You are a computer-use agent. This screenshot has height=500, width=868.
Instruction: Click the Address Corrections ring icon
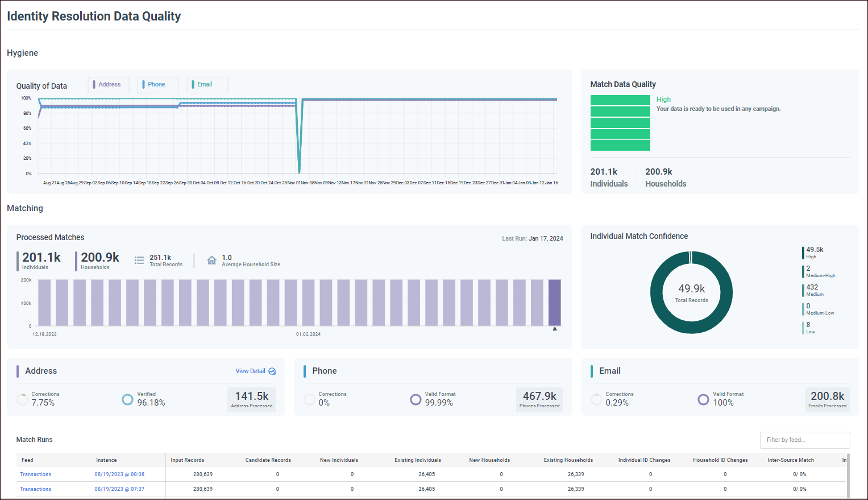[x=23, y=399]
